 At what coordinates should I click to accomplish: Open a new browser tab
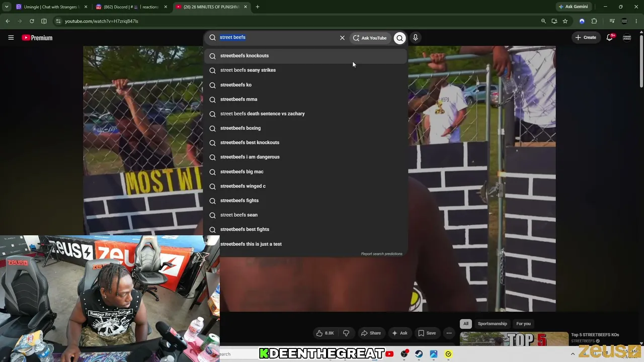(258, 7)
